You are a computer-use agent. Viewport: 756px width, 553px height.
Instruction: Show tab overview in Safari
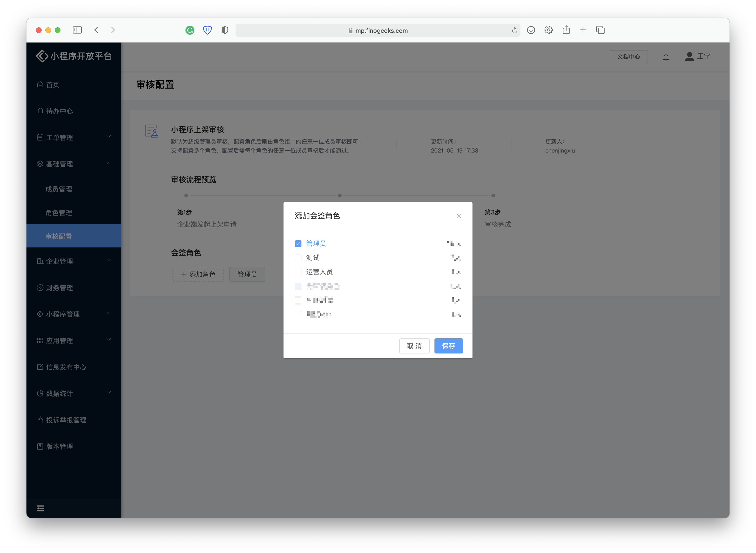pyautogui.click(x=600, y=30)
